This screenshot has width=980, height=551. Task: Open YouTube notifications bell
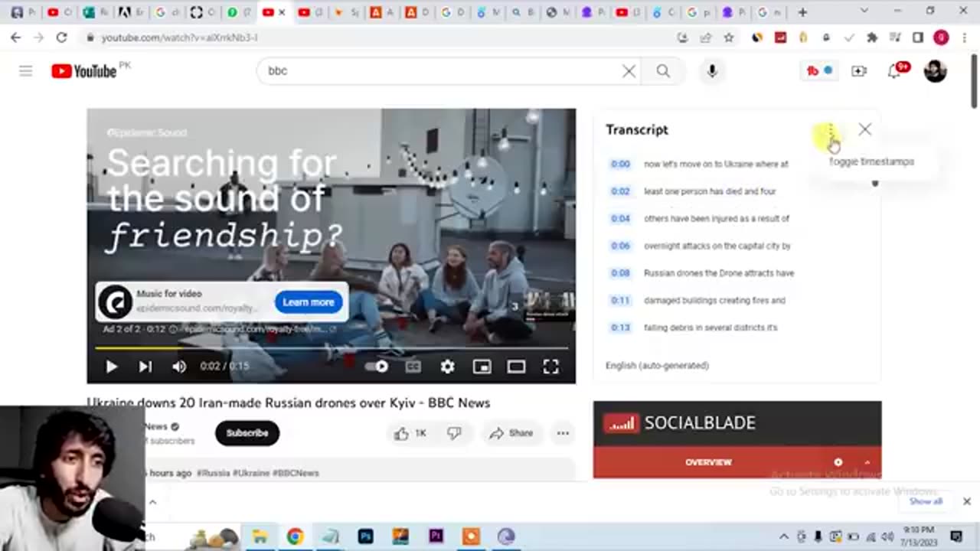896,71
